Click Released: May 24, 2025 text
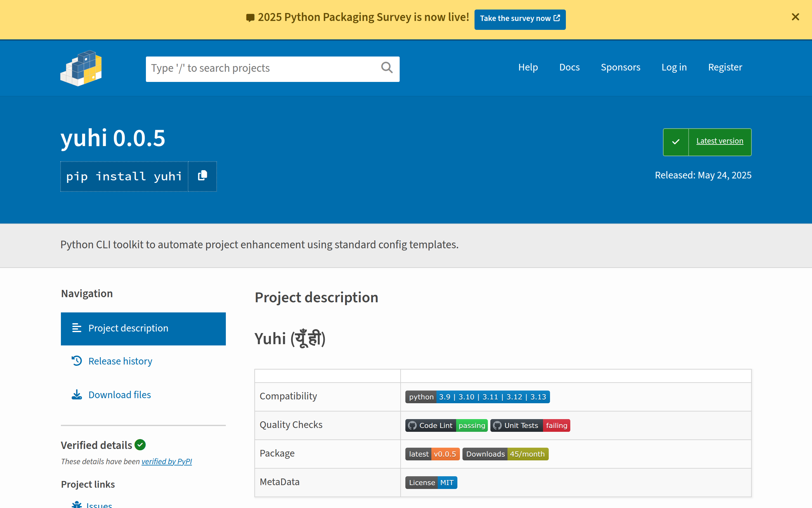Viewport: 812px width, 508px height. (x=703, y=175)
